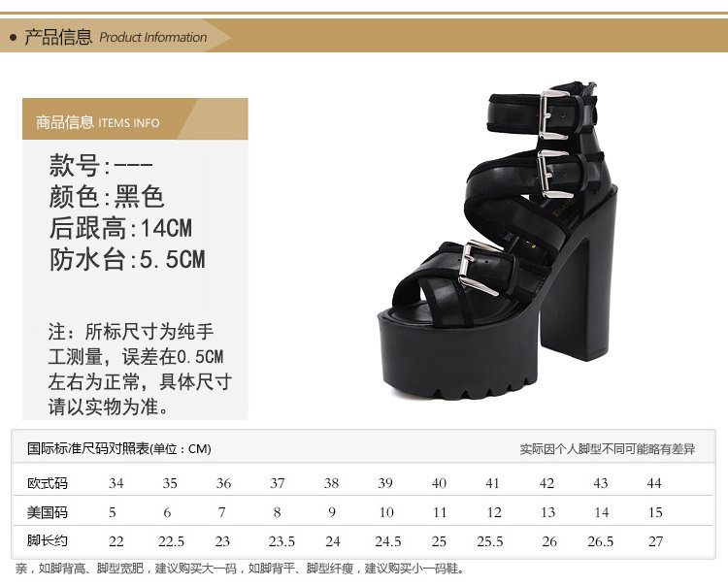Click the 美国码 row label
728x586 pixels.
pyautogui.click(x=48, y=512)
